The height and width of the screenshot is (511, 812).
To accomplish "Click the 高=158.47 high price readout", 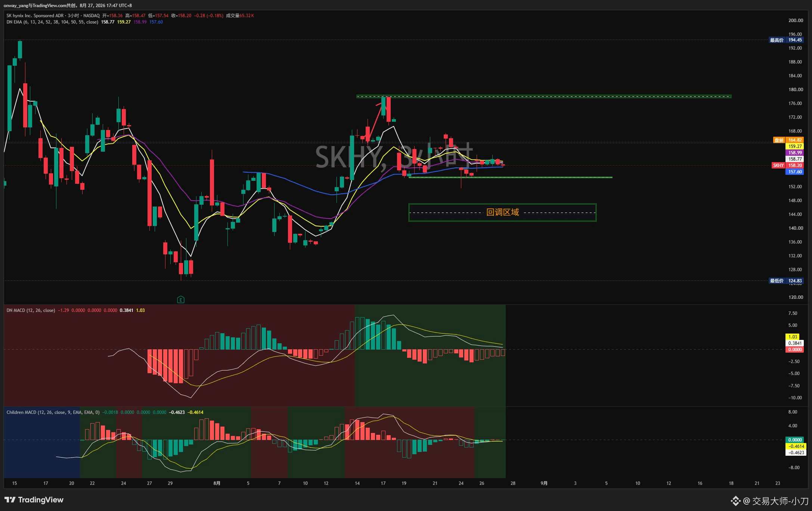I will point(135,16).
